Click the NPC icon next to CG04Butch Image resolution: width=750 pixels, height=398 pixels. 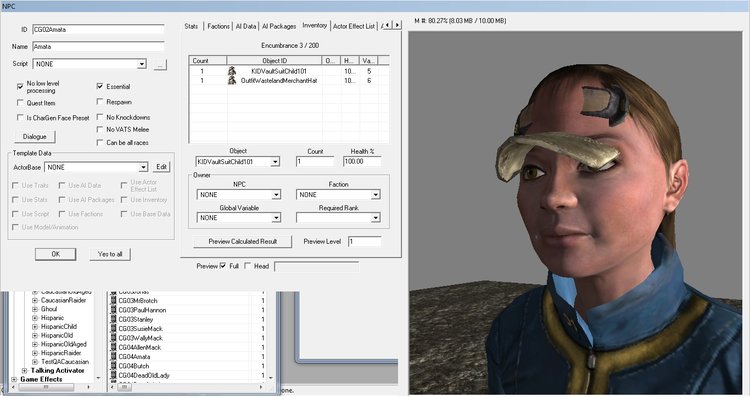pos(113,365)
